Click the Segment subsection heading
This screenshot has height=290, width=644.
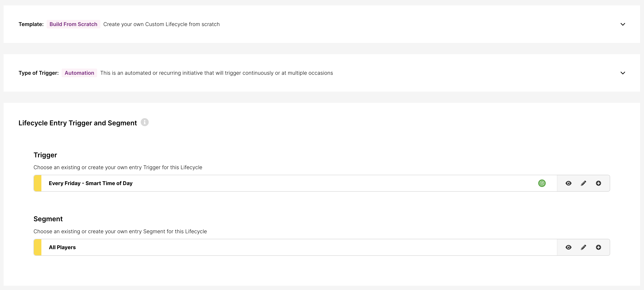click(x=48, y=219)
